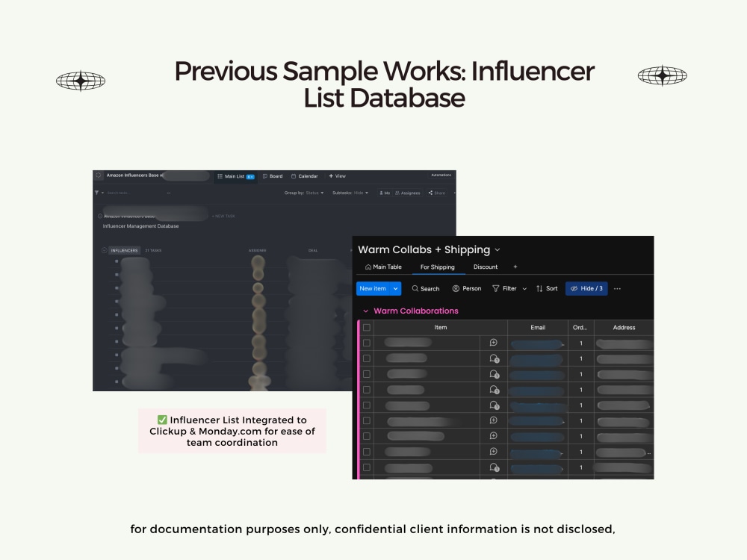Click the Warm Collaborations group title
The width and height of the screenshot is (747, 560).
coord(416,311)
